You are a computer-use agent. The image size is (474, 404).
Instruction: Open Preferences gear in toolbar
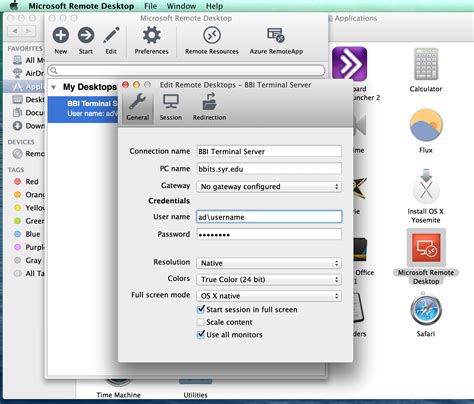tap(151, 35)
